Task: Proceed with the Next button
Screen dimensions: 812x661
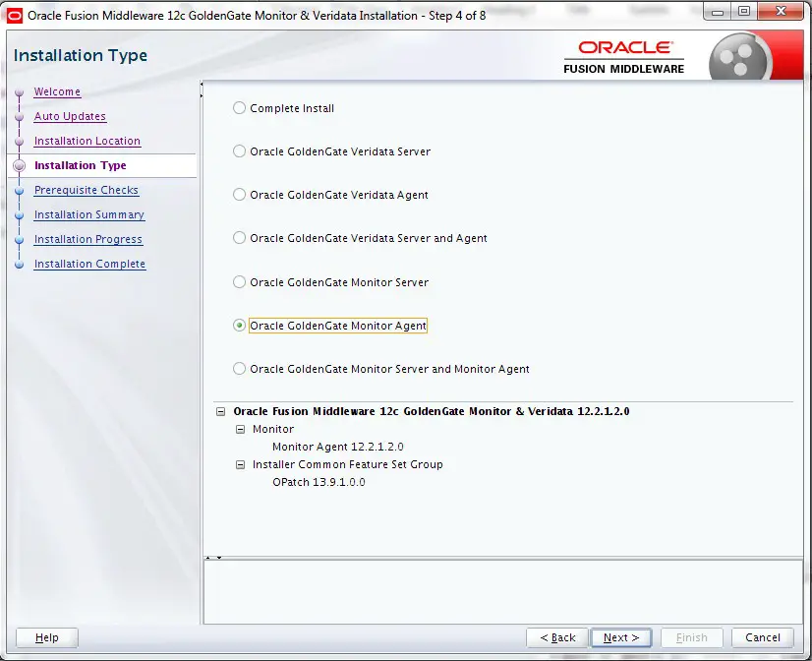Action: [621, 637]
